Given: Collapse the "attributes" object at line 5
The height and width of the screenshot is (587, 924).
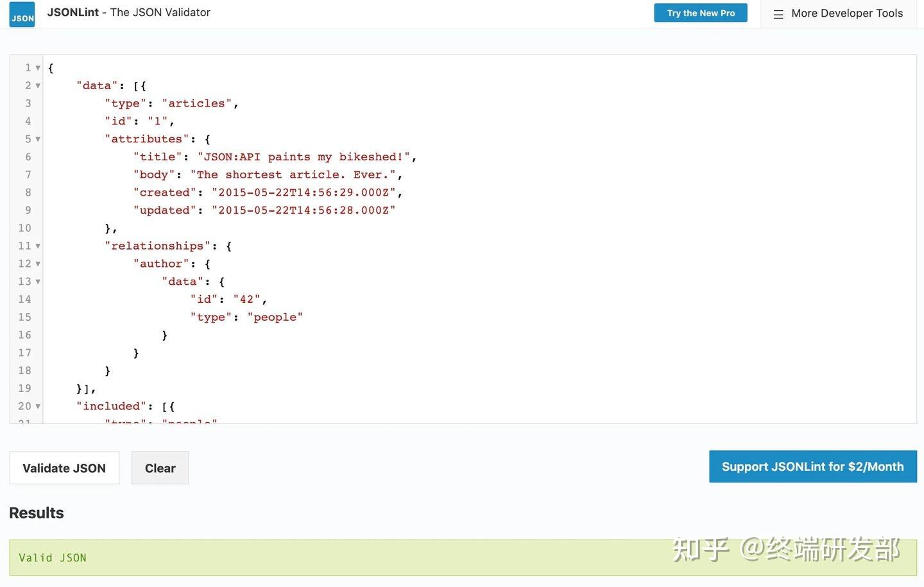Looking at the screenshot, I should coord(38,139).
